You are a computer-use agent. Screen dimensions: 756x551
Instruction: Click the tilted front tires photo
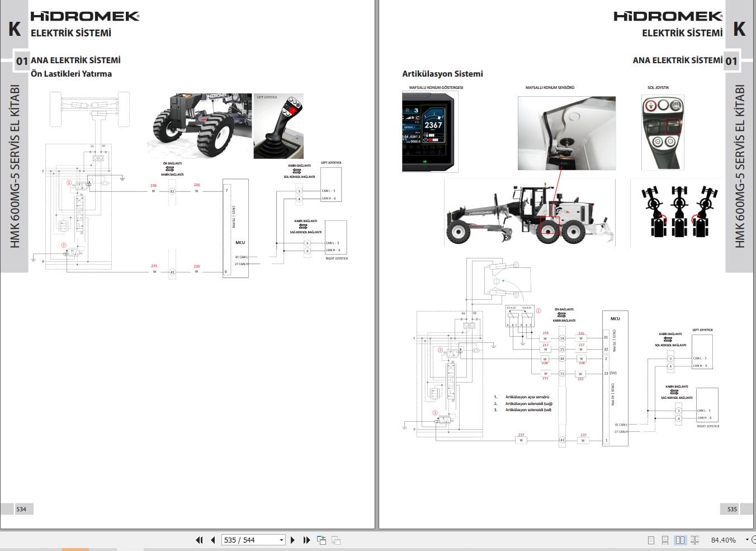pos(200,126)
